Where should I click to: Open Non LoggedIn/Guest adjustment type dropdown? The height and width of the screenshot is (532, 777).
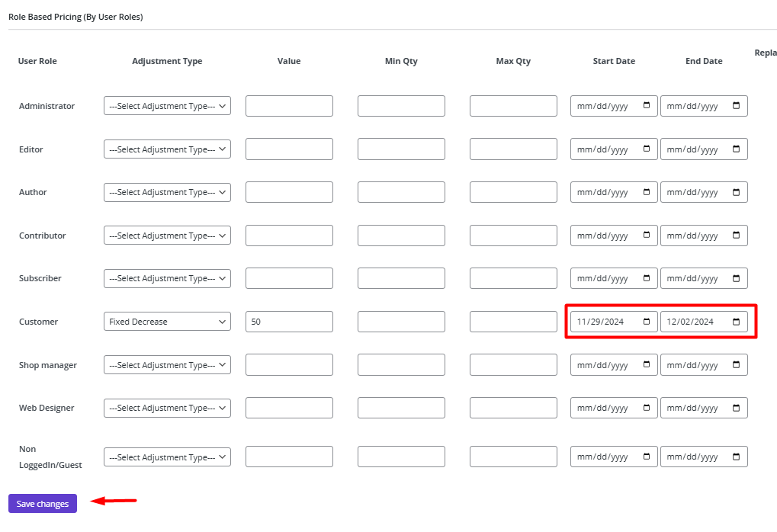click(167, 457)
